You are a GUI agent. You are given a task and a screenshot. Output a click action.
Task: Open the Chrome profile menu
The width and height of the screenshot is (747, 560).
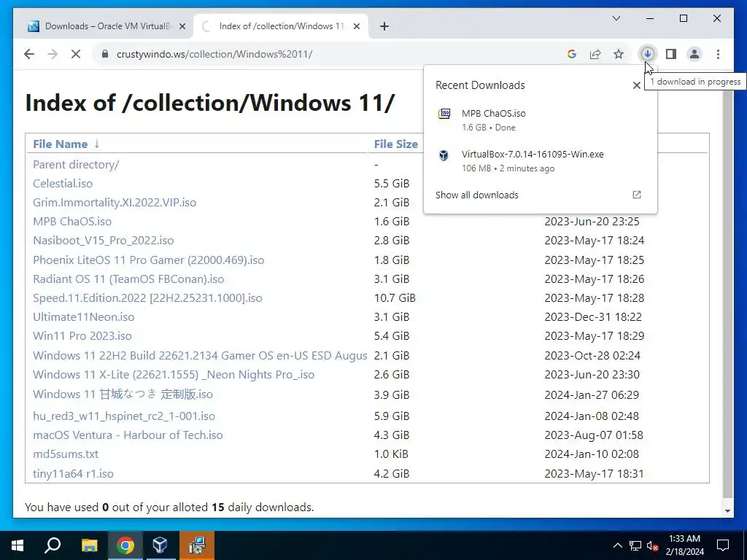[694, 54]
